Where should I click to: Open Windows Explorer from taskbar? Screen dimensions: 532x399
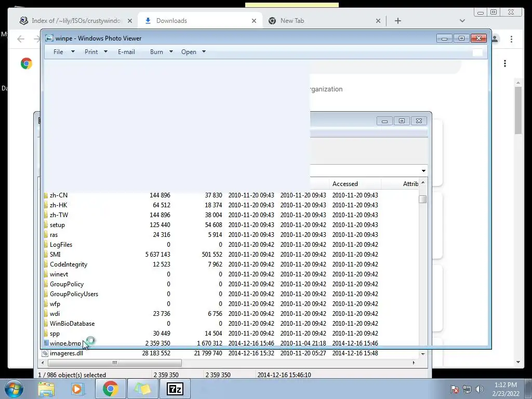tap(46, 389)
